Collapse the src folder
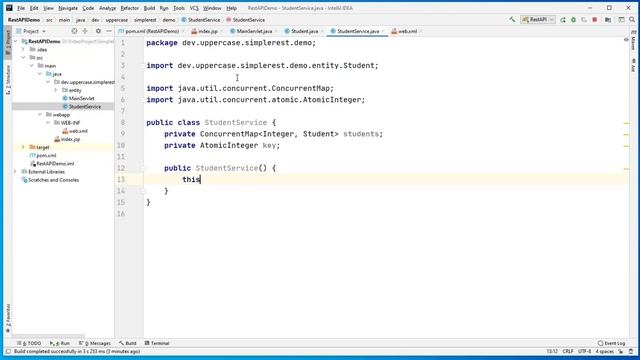This screenshot has height=360, width=640. (23, 58)
